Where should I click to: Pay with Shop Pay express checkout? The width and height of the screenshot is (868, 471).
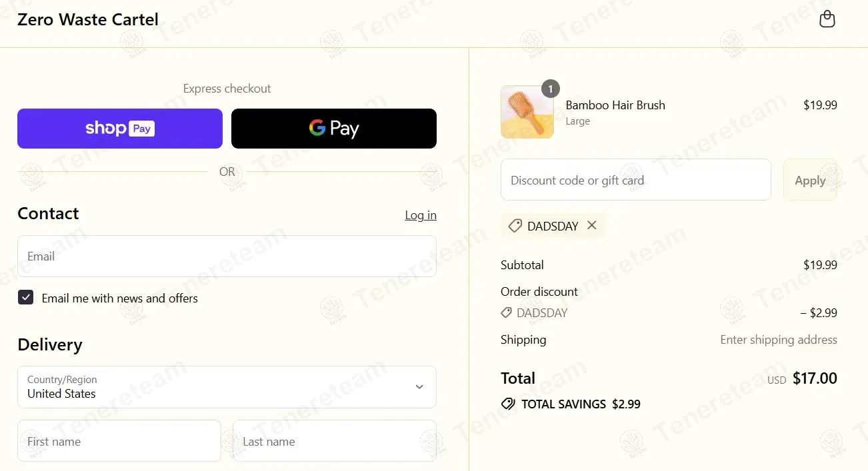(120, 129)
